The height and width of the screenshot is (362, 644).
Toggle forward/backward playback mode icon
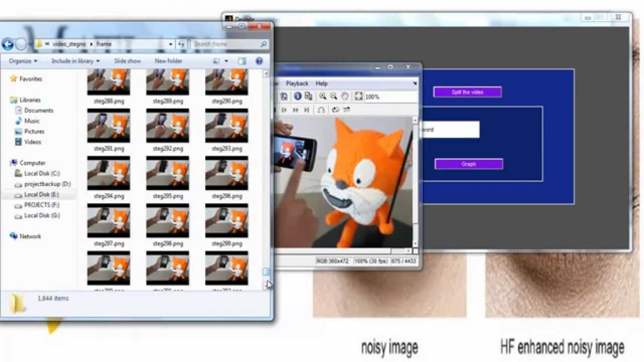[346, 110]
